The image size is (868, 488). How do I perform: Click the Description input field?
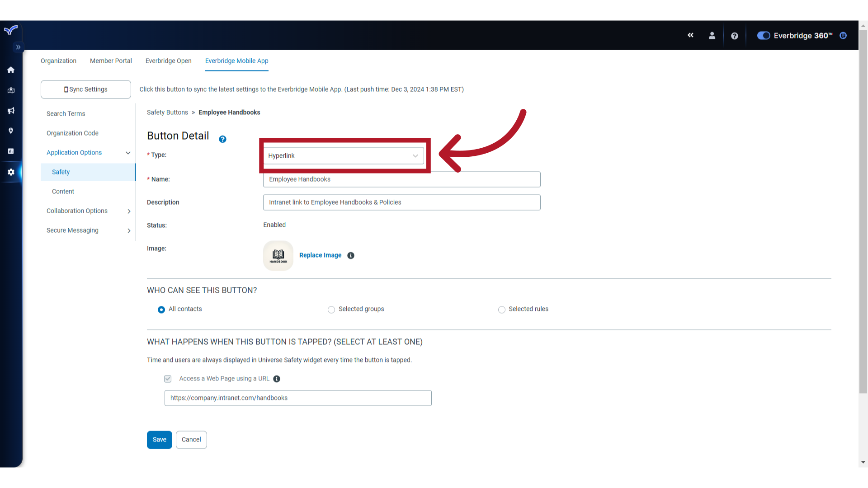(401, 202)
